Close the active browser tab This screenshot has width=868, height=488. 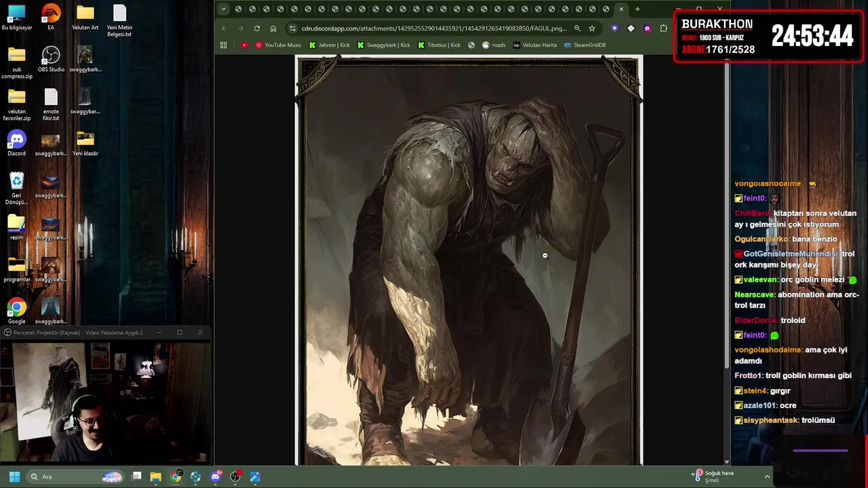(621, 9)
